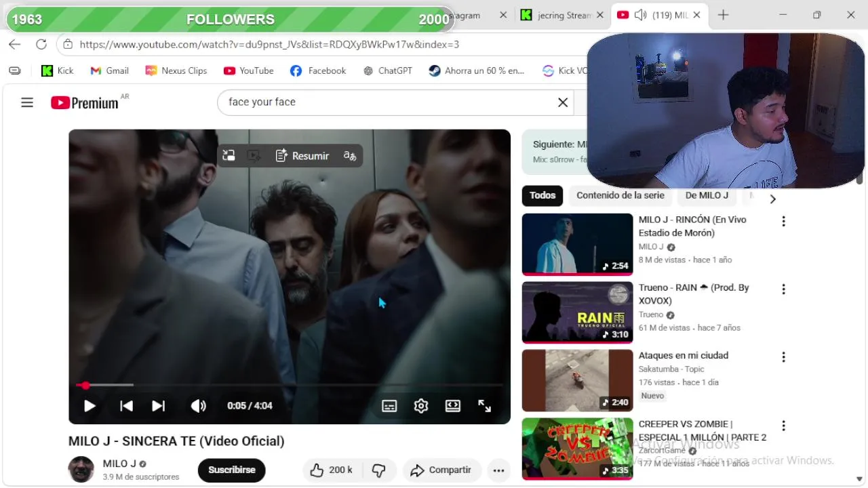
Task: Open 'Ataques en mi ciudad' thumbnail
Action: 577,380
